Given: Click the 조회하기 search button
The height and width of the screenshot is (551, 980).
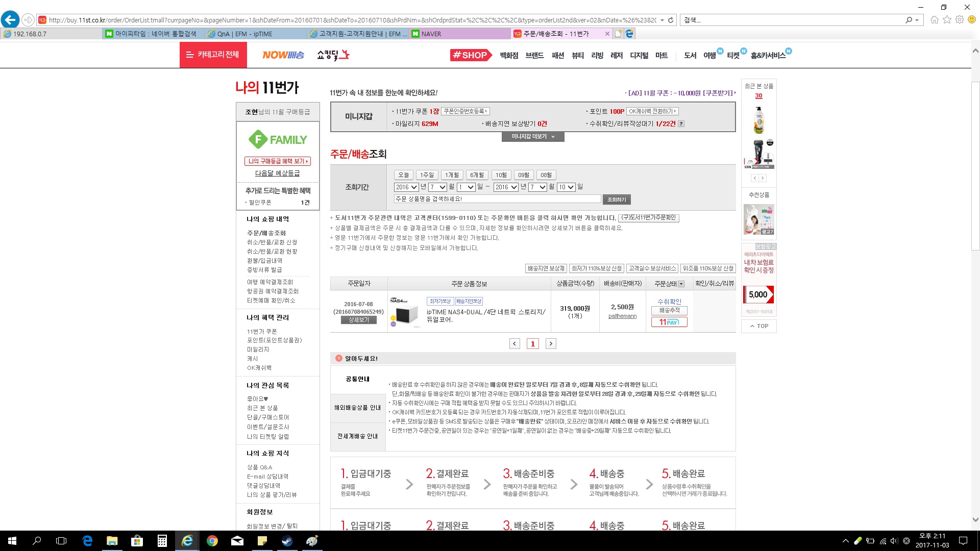Looking at the screenshot, I should pos(617,199).
